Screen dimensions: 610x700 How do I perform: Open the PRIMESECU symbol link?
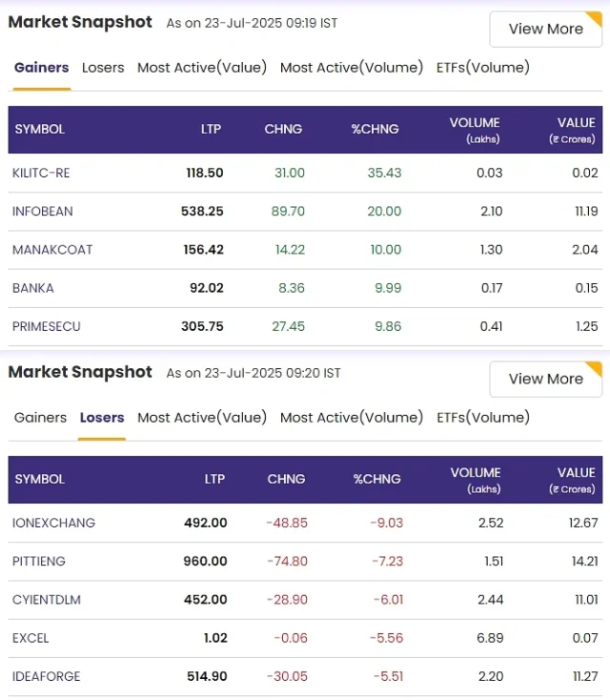coord(47,326)
